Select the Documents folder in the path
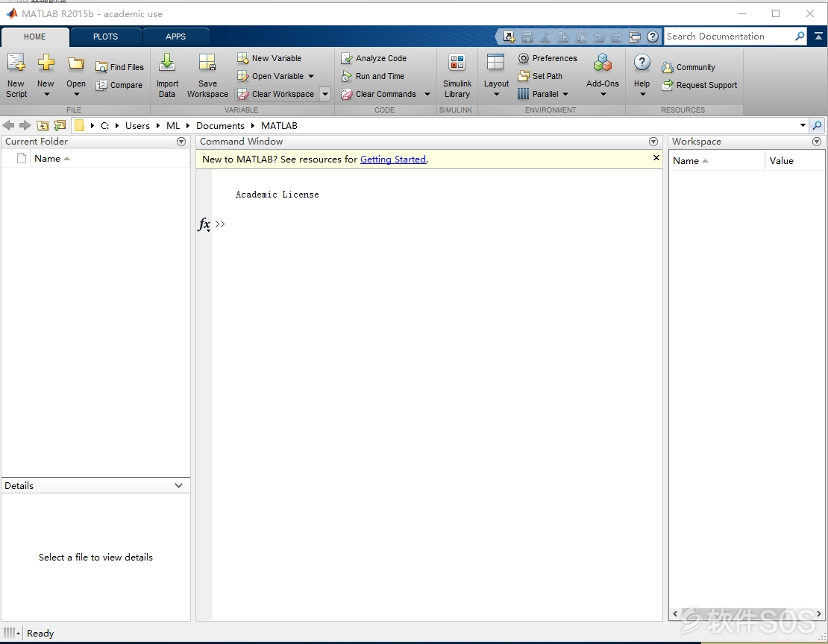Screen dimensions: 828x644 (x=220, y=126)
